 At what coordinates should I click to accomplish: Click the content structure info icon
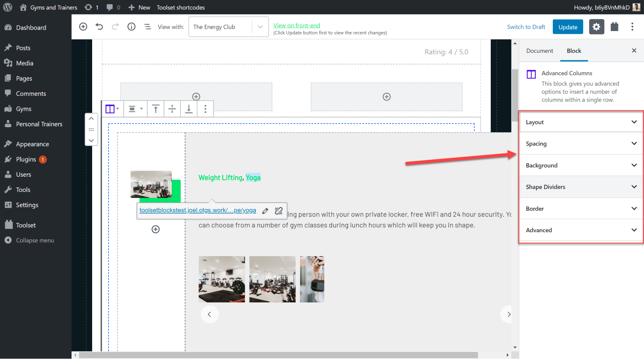[x=131, y=27]
